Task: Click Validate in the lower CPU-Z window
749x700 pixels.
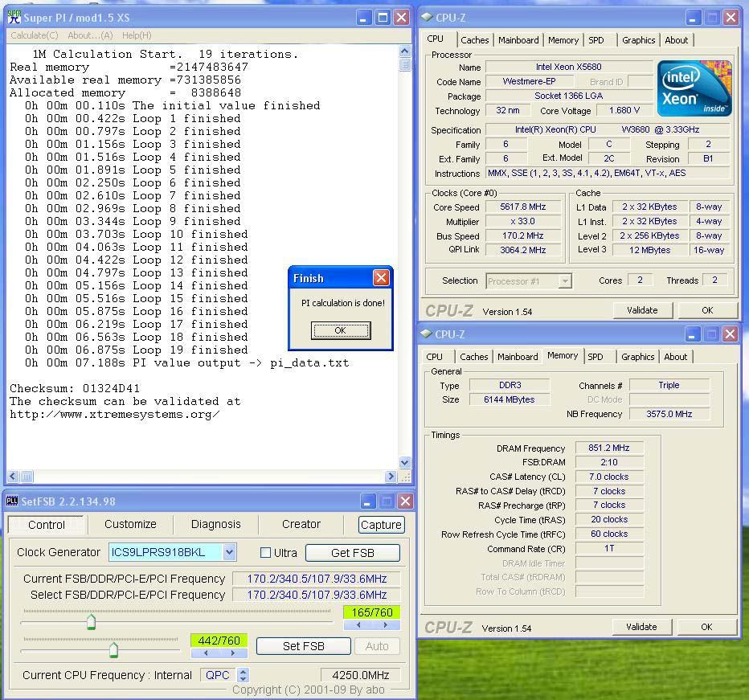Action: point(641,626)
